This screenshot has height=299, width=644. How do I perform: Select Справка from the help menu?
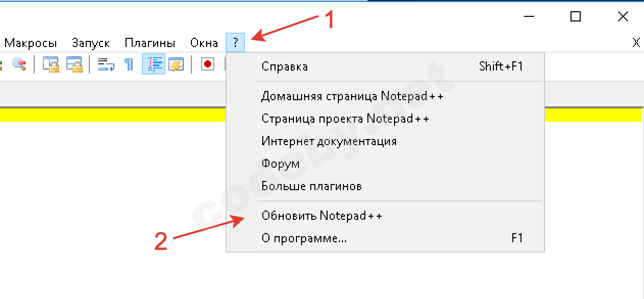[x=385, y=66]
